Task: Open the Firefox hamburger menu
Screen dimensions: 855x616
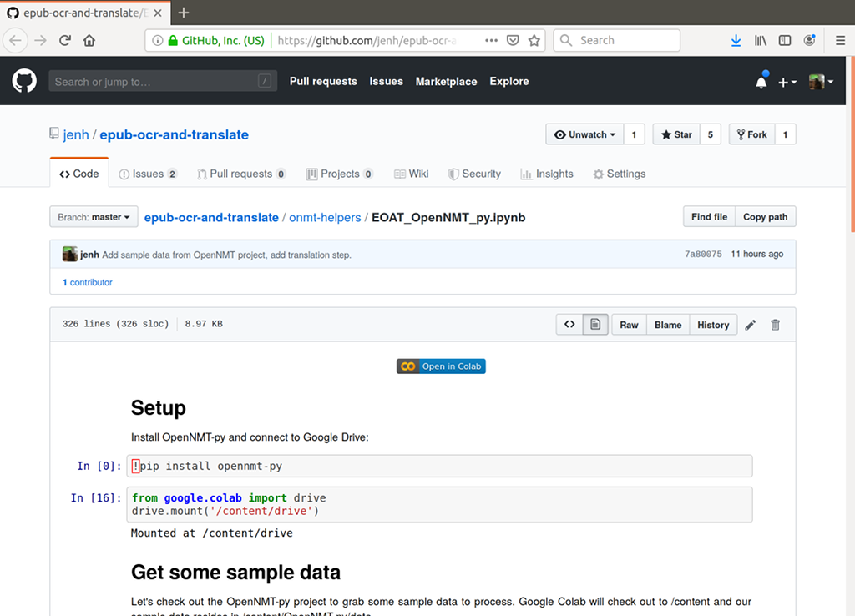Action: [840, 40]
